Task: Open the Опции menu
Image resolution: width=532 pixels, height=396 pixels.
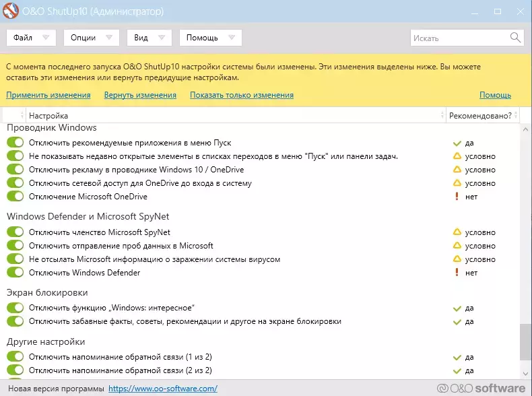Action: pos(92,38)
